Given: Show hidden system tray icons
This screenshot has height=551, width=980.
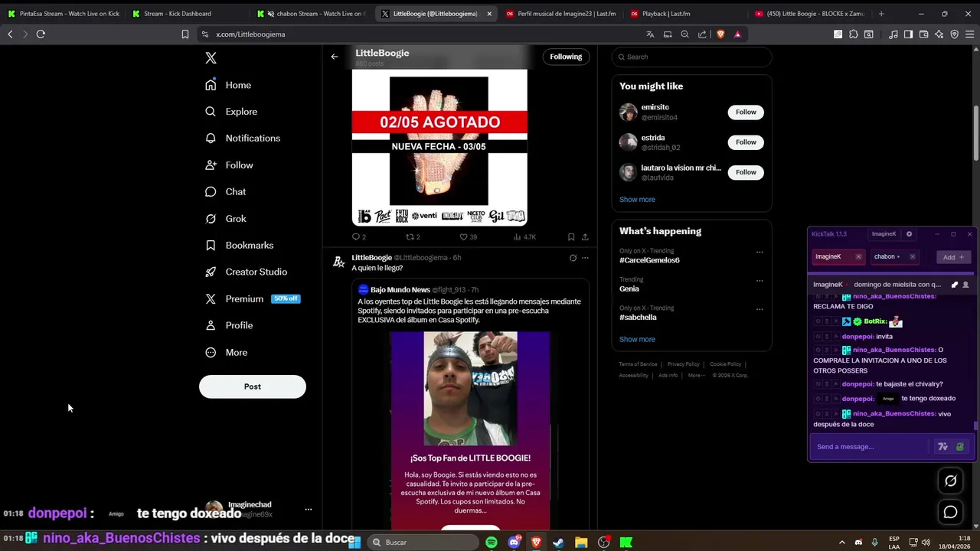Looking at the screenshot, I should coord(843,543).
